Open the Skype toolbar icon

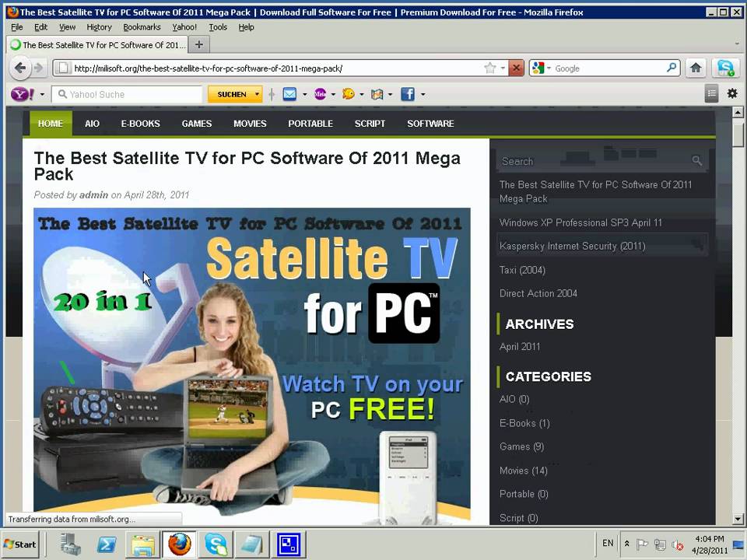[725, 68]
